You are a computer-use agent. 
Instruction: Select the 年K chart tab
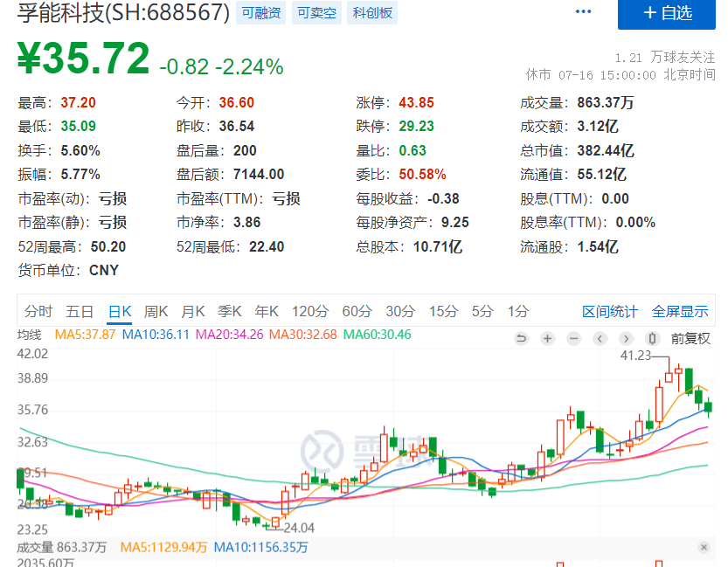[x=267, y=311]
